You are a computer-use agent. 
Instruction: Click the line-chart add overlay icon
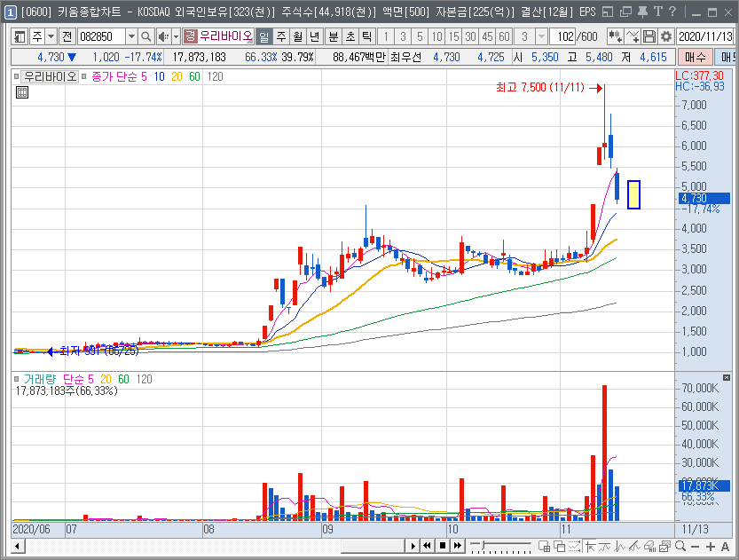[x=633, y=36]
